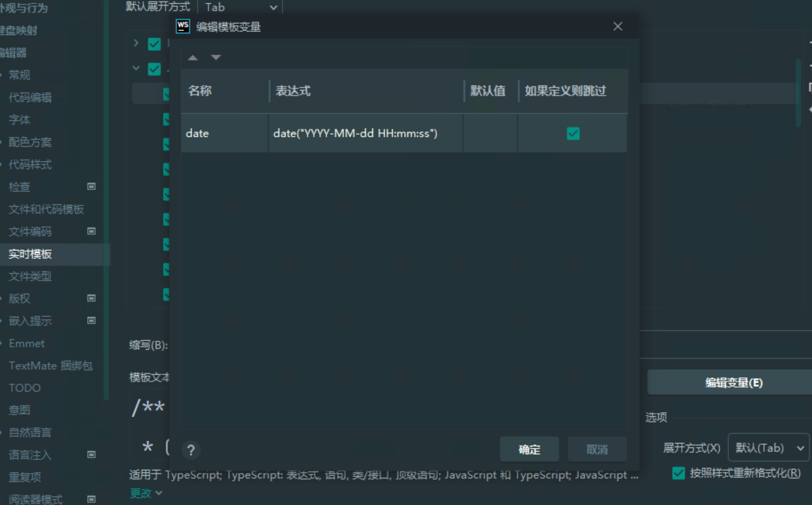Click the WebStorm logo in the dialog title

click(x=183, y=26)
